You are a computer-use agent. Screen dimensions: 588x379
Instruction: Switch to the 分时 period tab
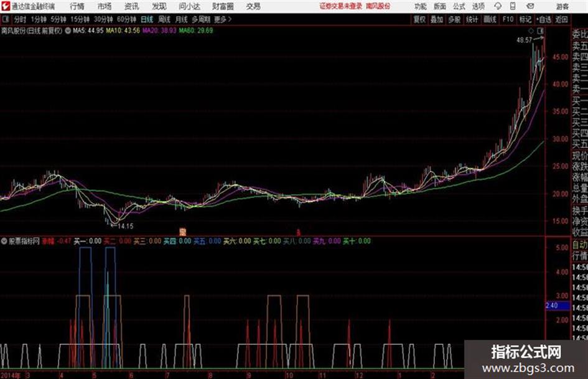tap(20, 19)
